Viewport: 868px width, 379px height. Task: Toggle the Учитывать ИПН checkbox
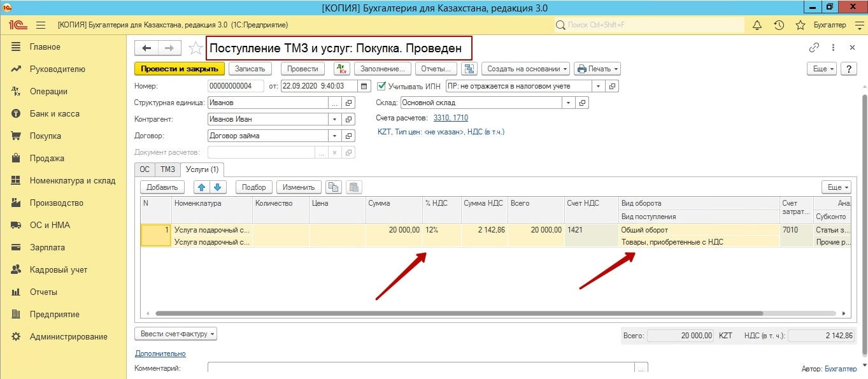pos(382,86)
